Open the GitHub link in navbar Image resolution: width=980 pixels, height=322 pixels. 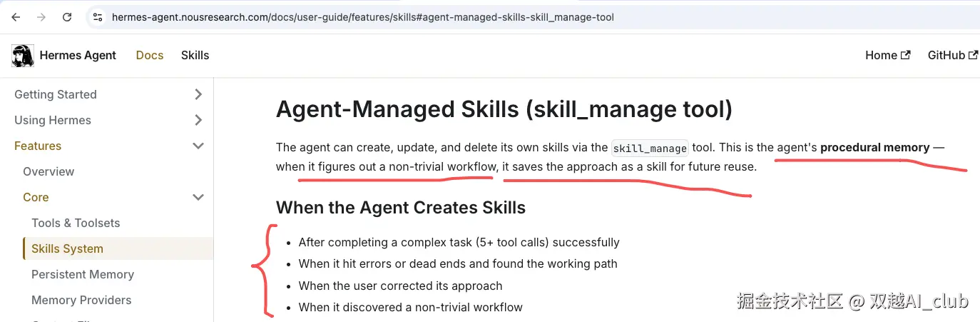click(946, 55)
